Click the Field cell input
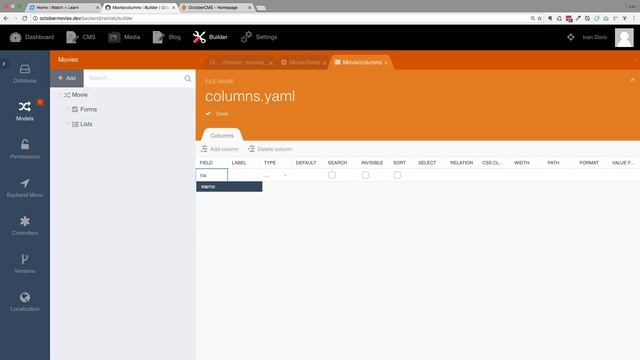Image resolution: width=640 pixels, height=360 pixels. click(x=212, y=175)
